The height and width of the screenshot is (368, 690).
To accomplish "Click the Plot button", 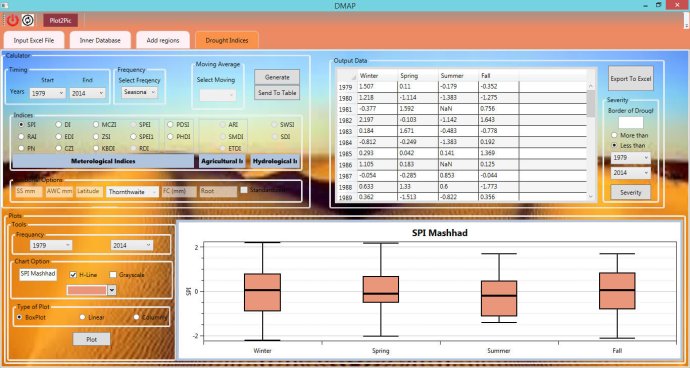I will (92, 339).
